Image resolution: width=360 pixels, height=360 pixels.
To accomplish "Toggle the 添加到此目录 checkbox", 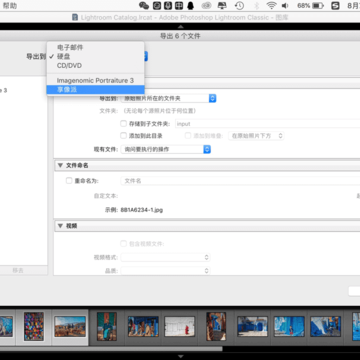I will pyautogui.click(x=123, y=136).
